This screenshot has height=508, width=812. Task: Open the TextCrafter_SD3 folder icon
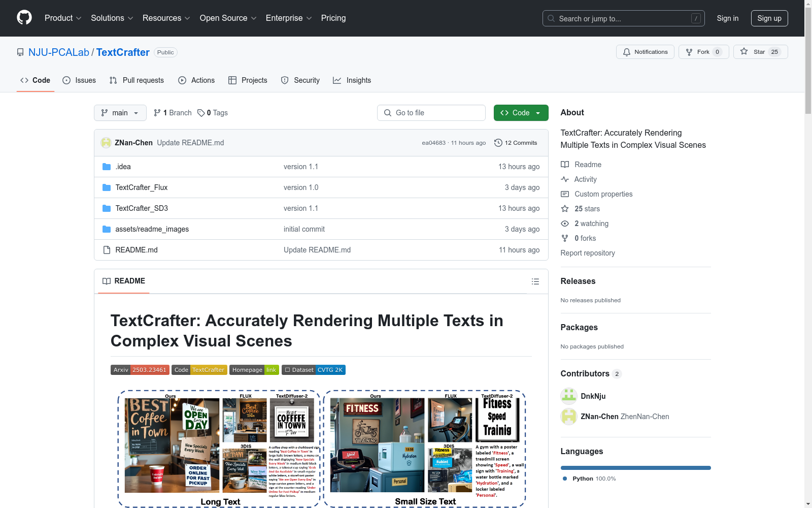point(107,208)
